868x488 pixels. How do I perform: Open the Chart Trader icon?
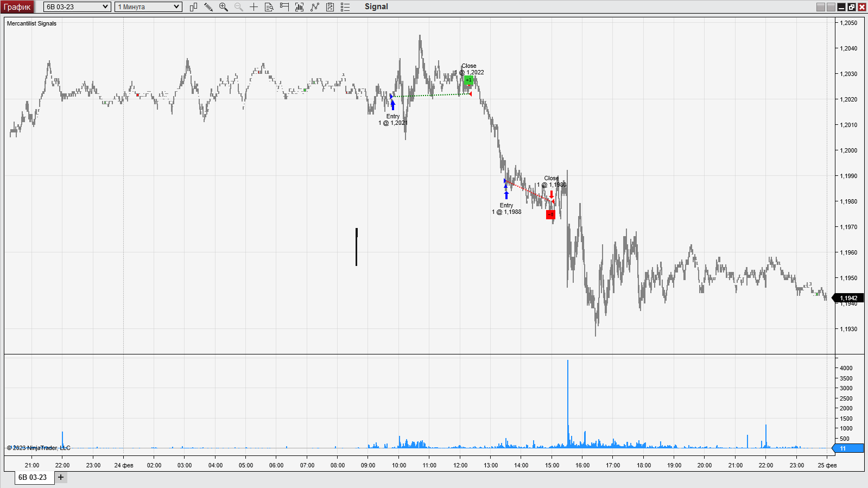(x=284, y=7)
